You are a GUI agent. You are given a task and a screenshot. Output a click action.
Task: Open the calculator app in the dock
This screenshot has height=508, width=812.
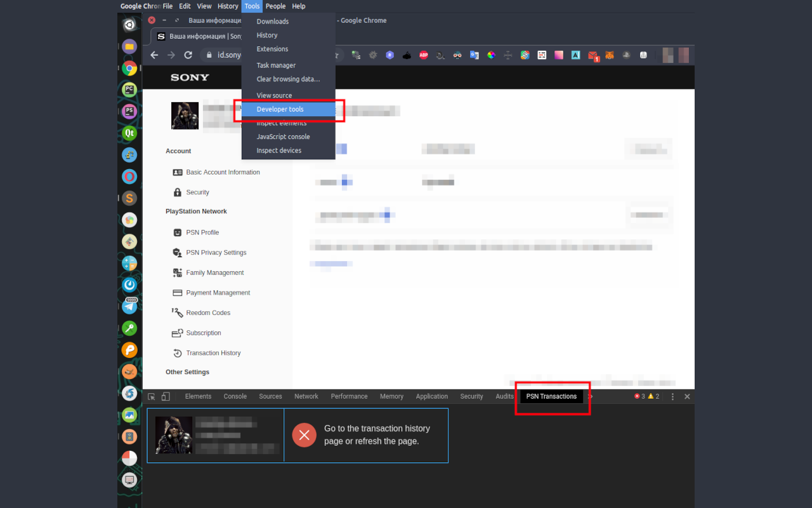(x=129, y=263)
